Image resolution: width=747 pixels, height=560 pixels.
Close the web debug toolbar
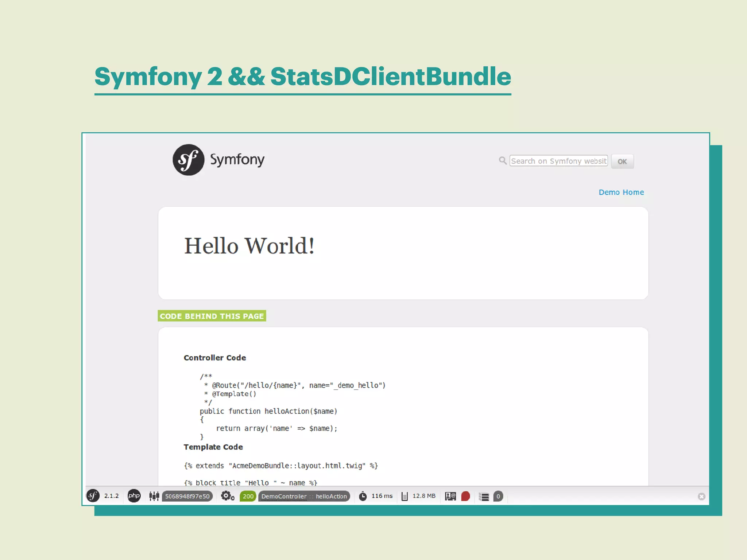tap(701, 497)
